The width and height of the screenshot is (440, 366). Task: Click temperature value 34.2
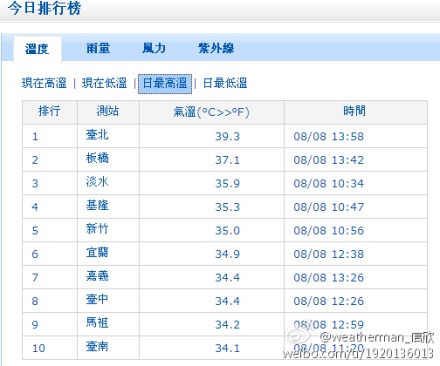227,325
